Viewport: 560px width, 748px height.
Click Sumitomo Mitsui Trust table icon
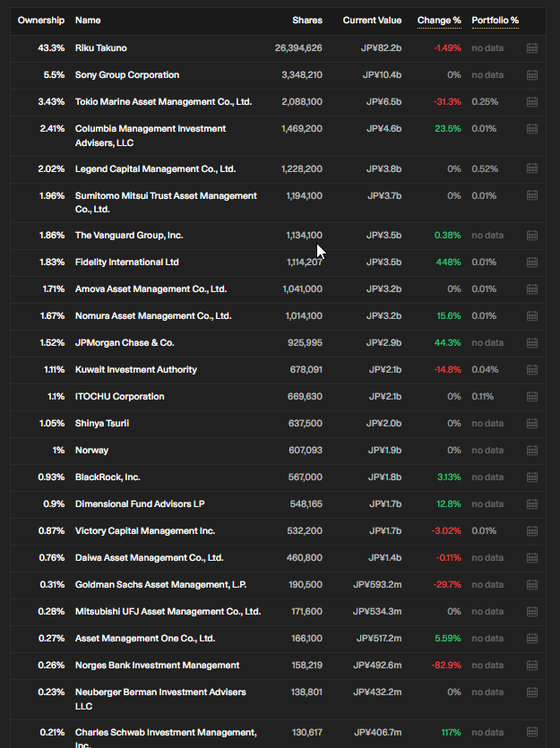pyautogui.click(x=532, y=195)
